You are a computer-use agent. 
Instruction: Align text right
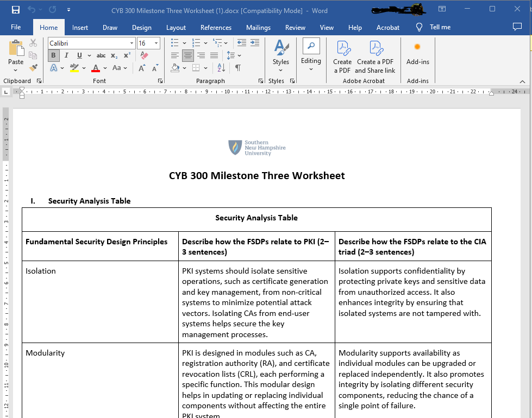(201, 55)
